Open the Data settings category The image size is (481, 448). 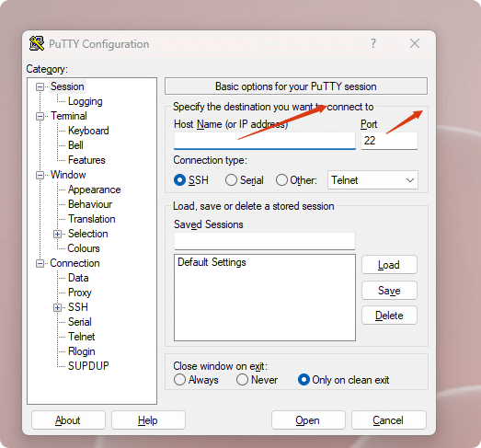(78, 278)
